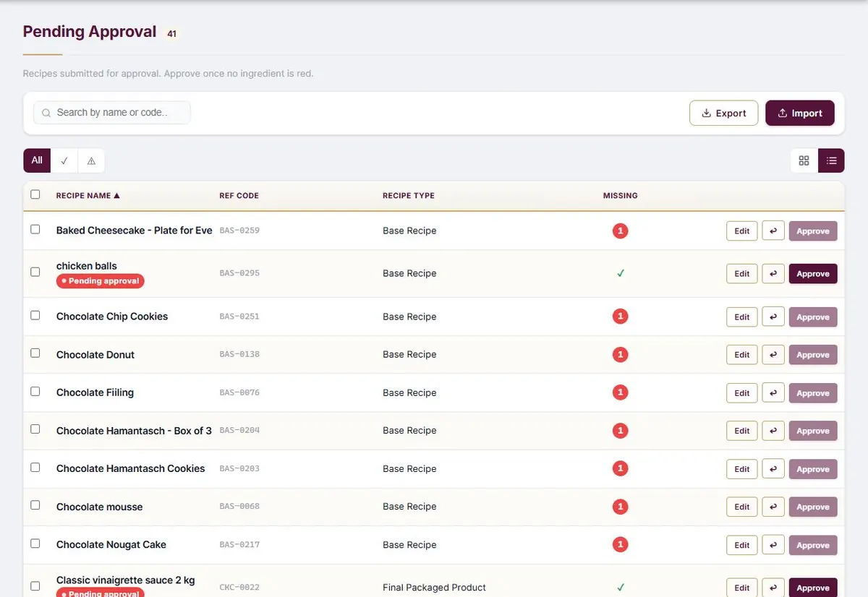Click the Import button
The height and width of the screenshot is (597, 868).
799,113
